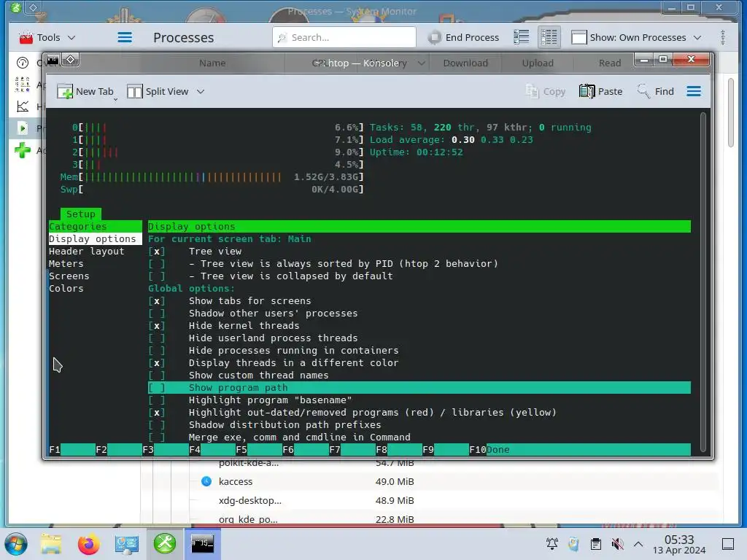Image resolution: width=747 pixels, height=560 pixels.
Task: Open the Tools menu in System Monitor
Action: [x=47, y=37]
